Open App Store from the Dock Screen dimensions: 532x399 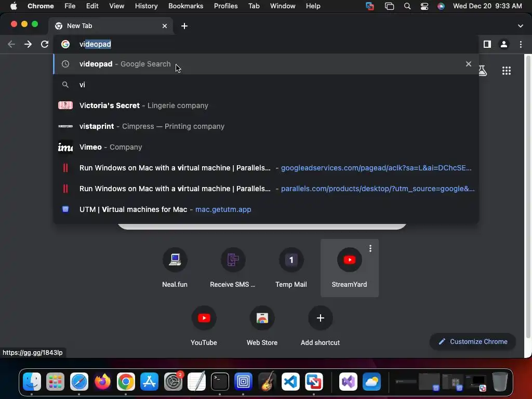pos(149,382)
